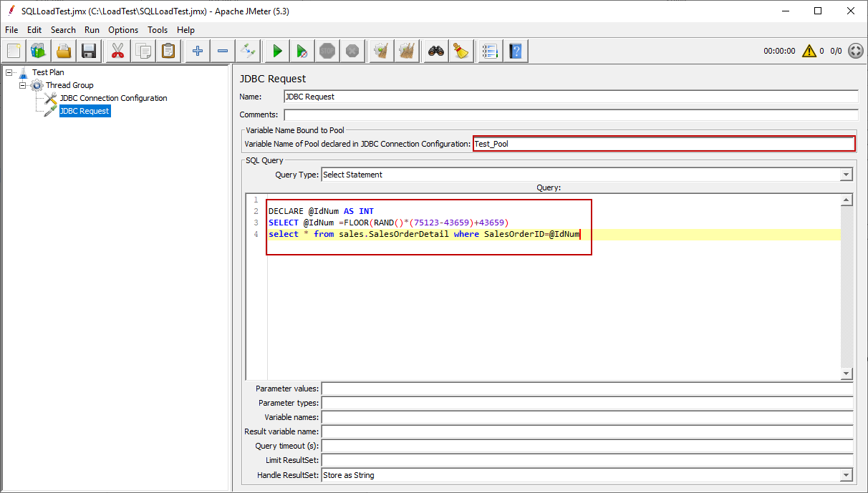868x493 pixels.
Task: Click the query editor scrollbar down arrow
Action: click(x=847, y=374)
